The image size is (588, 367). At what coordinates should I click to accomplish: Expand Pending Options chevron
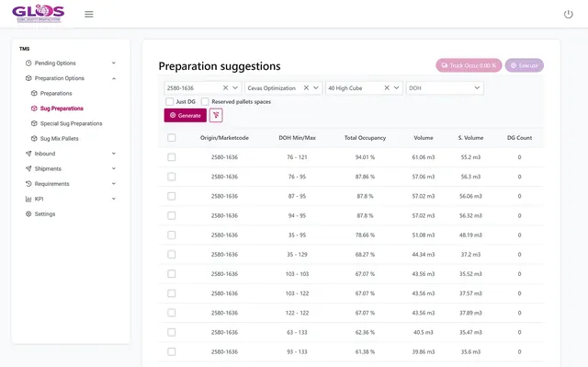click(114, 63)
